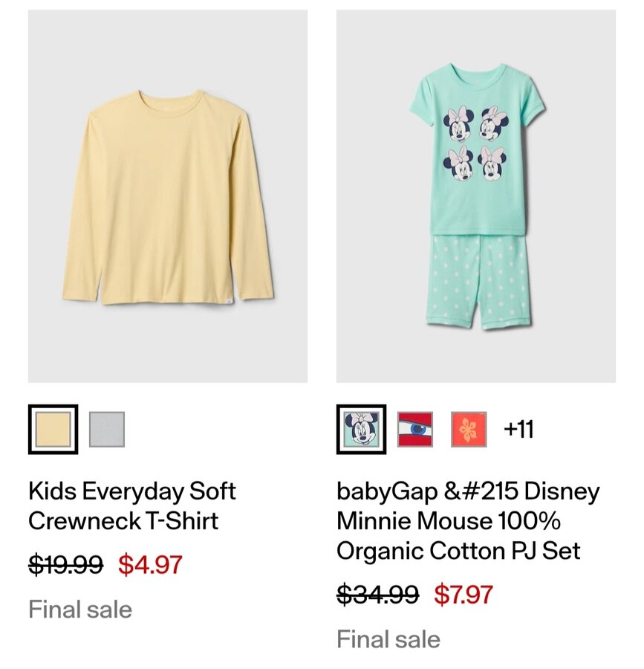Open the yellow long-sleeve shirt product image

tap(167, 196)
